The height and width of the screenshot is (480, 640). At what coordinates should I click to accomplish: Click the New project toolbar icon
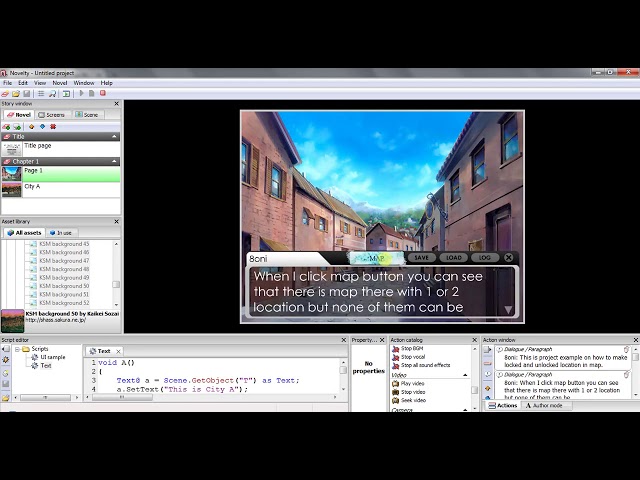(x=5, y=93)
